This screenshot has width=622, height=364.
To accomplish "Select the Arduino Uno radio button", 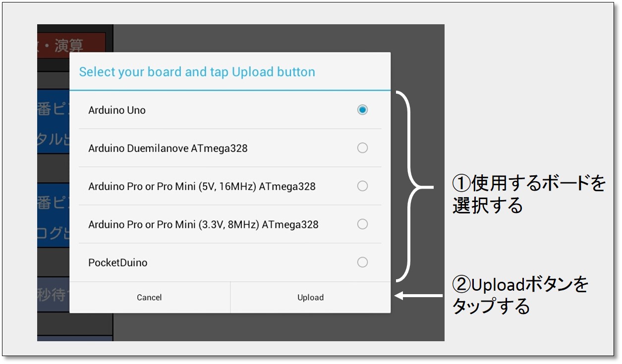I will 362,110.
